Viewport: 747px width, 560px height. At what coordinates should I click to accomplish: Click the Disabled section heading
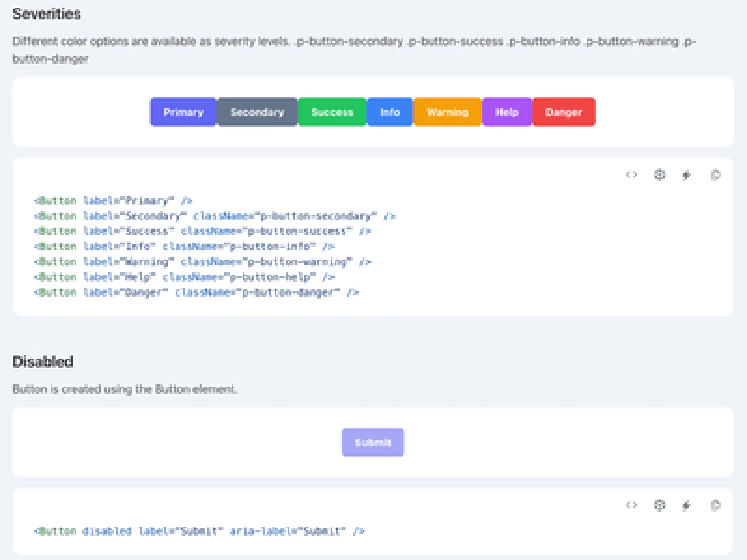(x=43, y=361)
